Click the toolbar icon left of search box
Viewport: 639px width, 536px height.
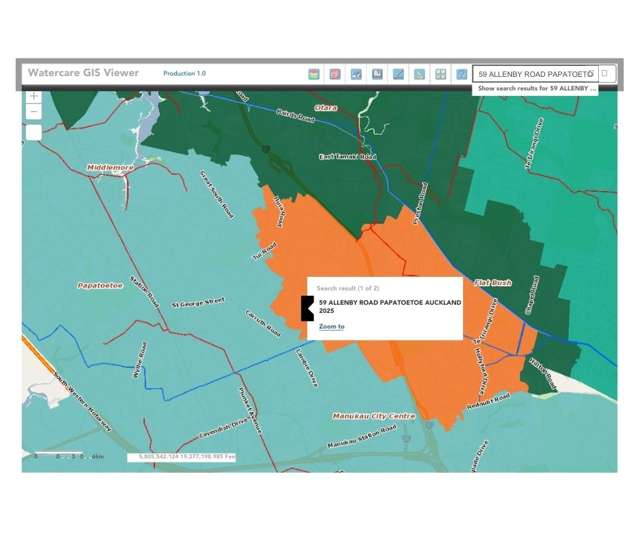pos(461,74)
